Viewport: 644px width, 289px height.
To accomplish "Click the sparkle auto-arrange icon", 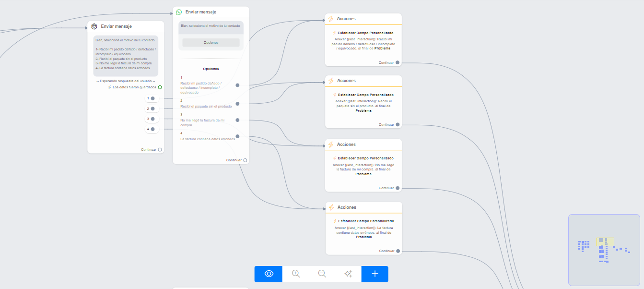I will 349,274.
